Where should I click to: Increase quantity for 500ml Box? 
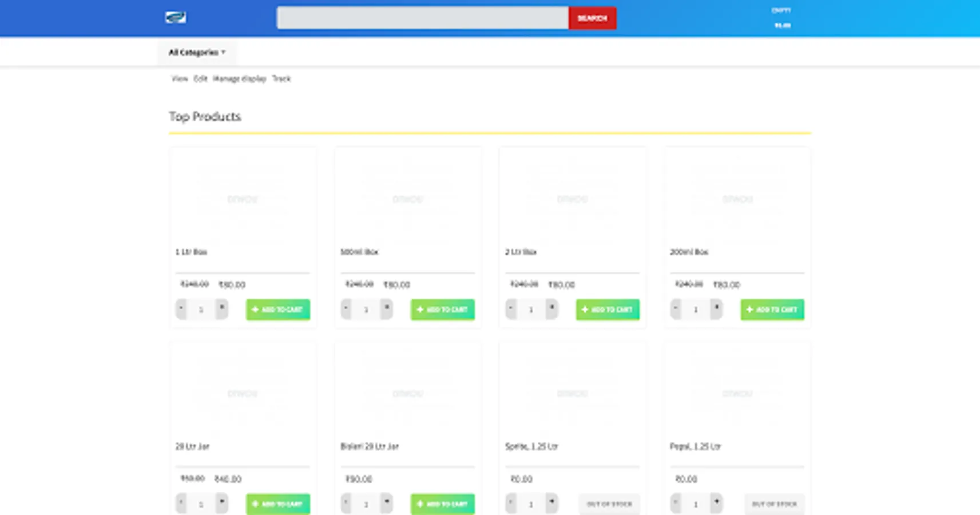[x=387, y=309]
